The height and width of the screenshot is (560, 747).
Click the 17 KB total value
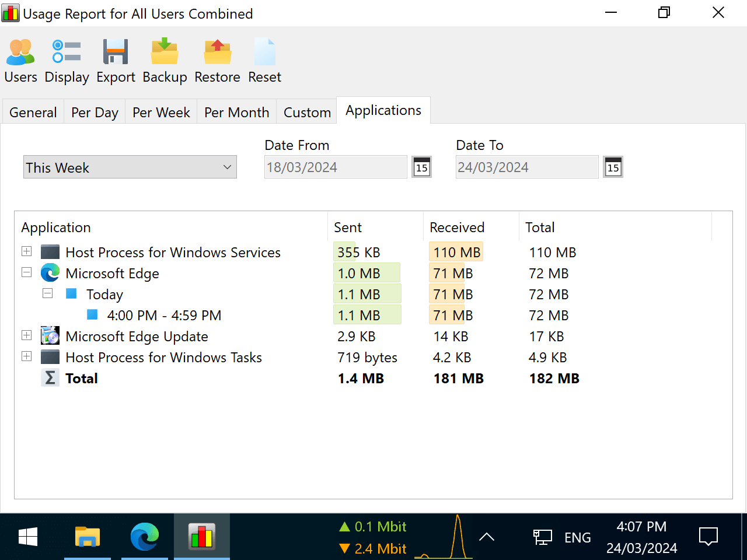546,337
